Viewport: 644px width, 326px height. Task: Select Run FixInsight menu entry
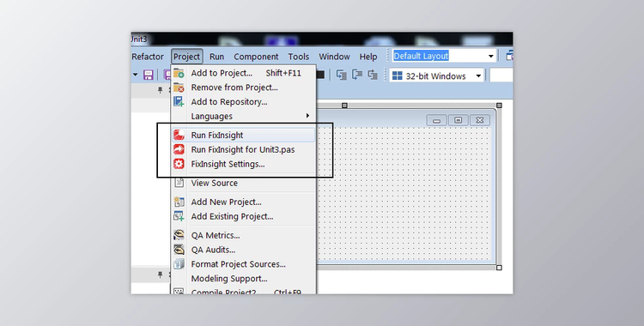click(244, 135)
